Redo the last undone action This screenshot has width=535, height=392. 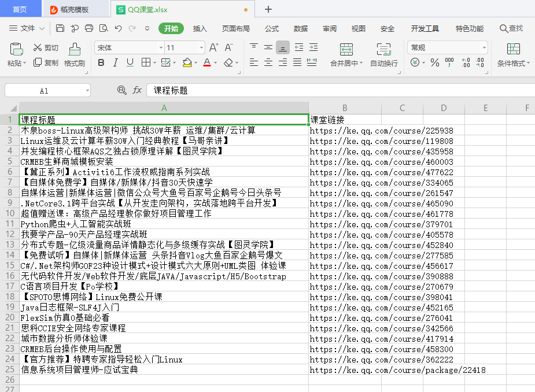(132, 28)
